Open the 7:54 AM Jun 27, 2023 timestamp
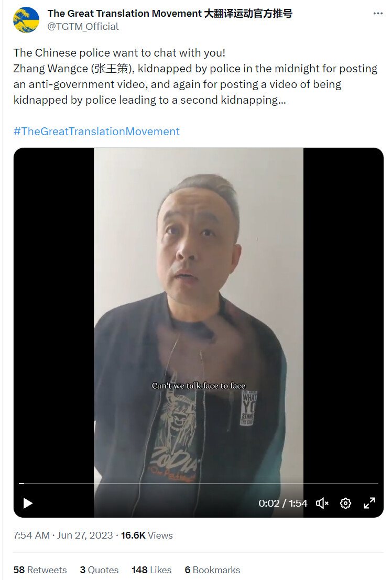 click(x=63, y=535)
